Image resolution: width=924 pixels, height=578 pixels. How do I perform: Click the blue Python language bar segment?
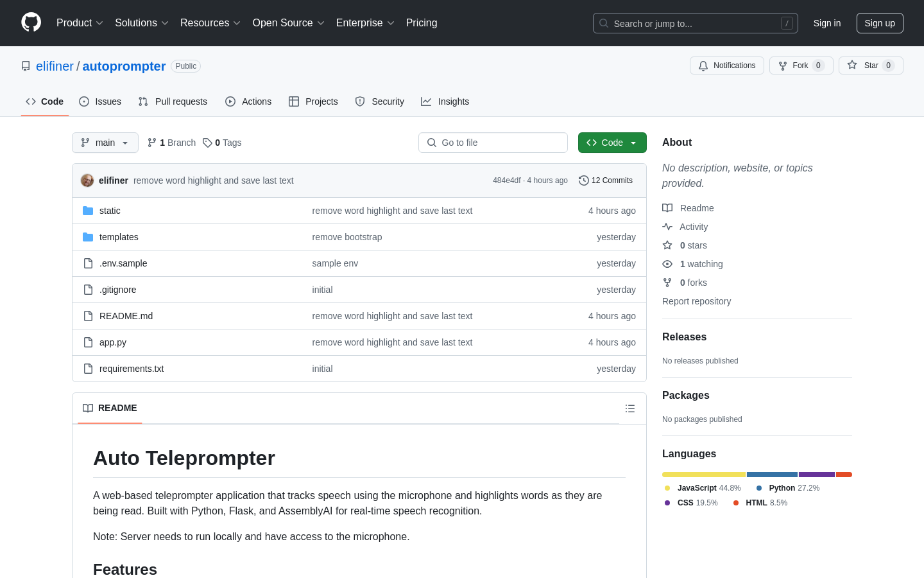pyautogui.click(x=773, y=475)
